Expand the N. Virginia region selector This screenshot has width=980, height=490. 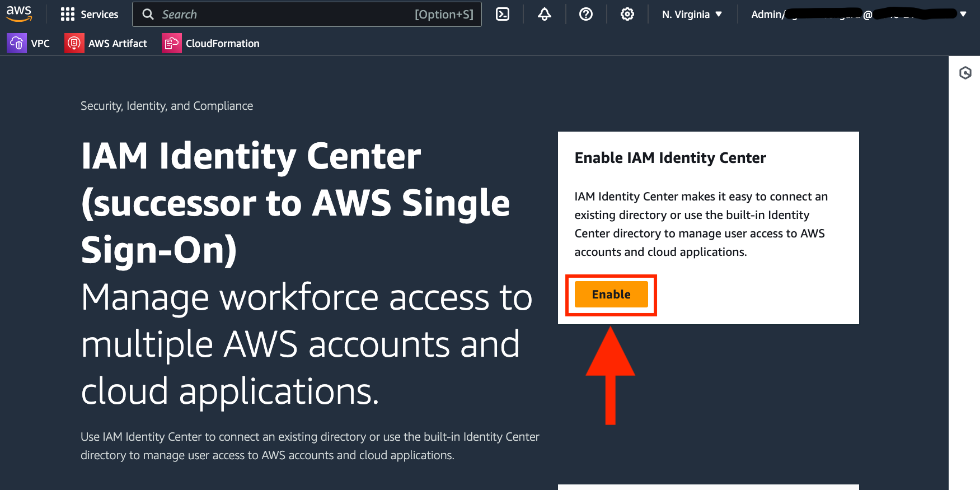pyautogui.click(x=692, y=15)
